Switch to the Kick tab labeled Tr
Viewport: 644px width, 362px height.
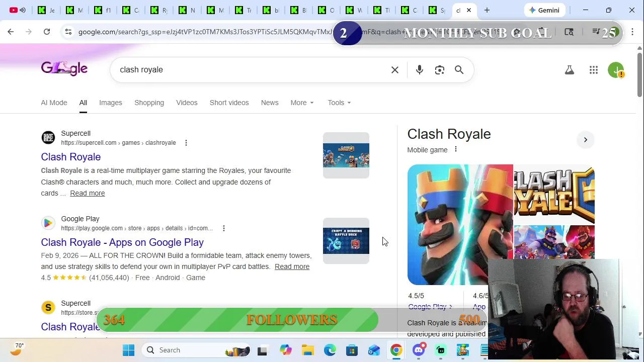tap(244, 10)
